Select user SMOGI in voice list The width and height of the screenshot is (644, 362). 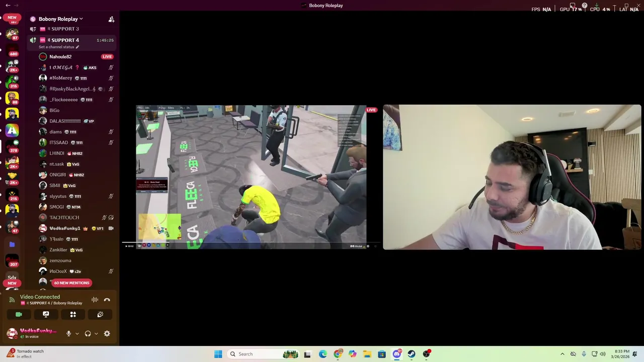pos(75,207)
